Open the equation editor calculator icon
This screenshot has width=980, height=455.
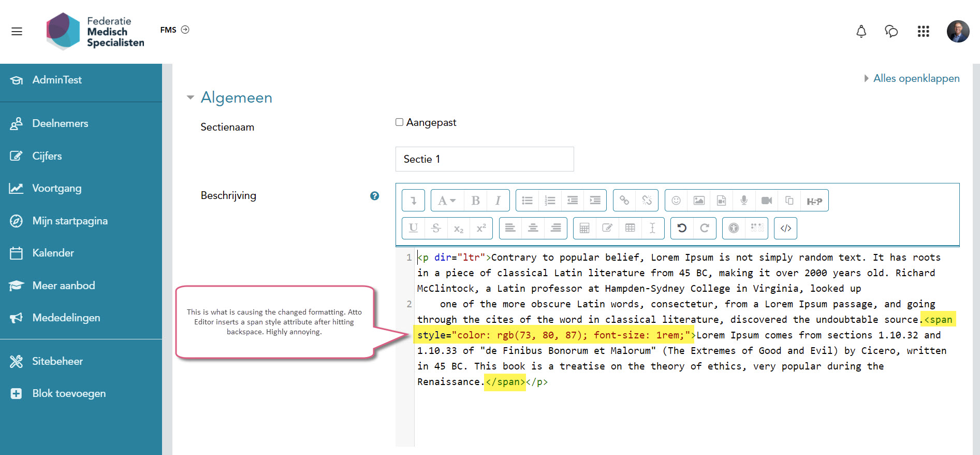(x=584, y=228)
